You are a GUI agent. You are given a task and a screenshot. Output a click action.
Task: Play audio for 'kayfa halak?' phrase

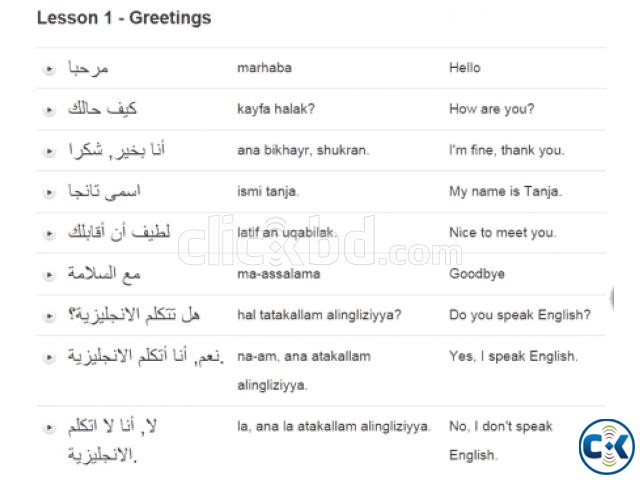pos(50,109)
